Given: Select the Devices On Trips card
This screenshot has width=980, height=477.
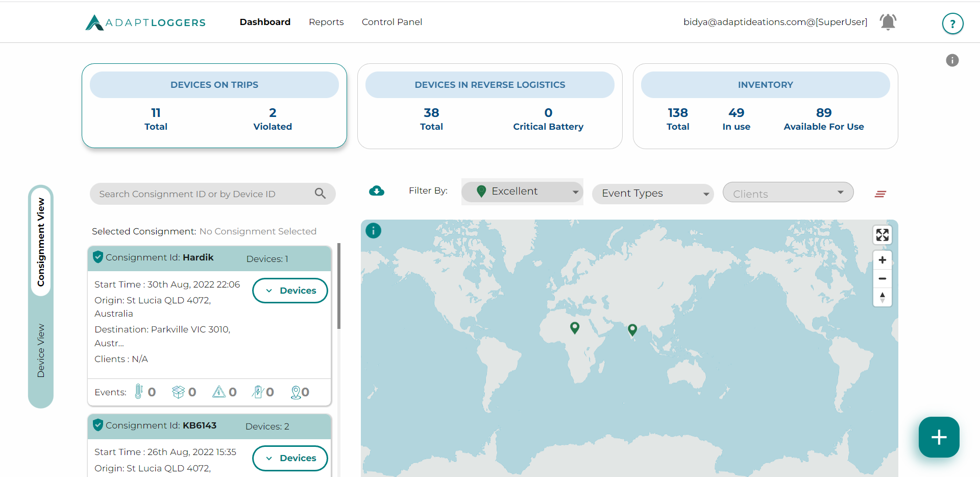Looking at the screenshot, I should 214,106.
